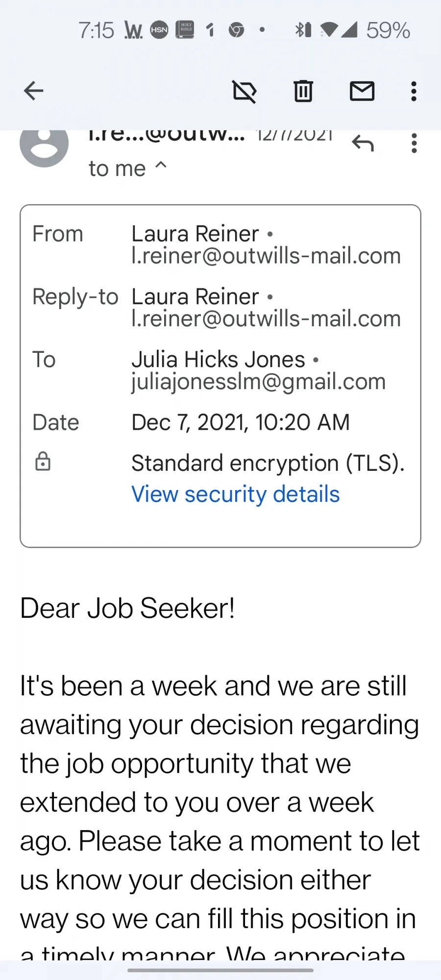Tap the remove label icon
441x980 pixels.
click(245, 92)
